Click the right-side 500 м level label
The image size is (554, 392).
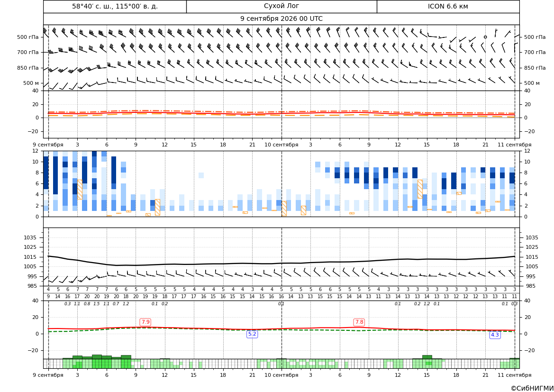[x=532, y=83]
